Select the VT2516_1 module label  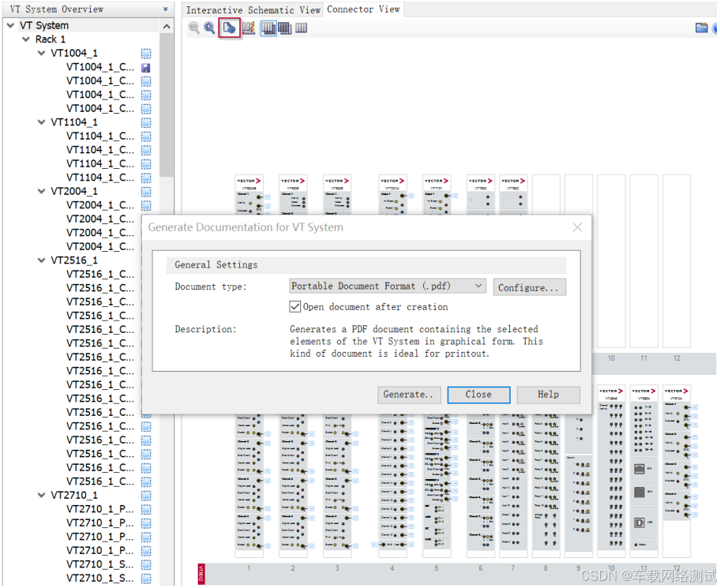pos(74,260)
